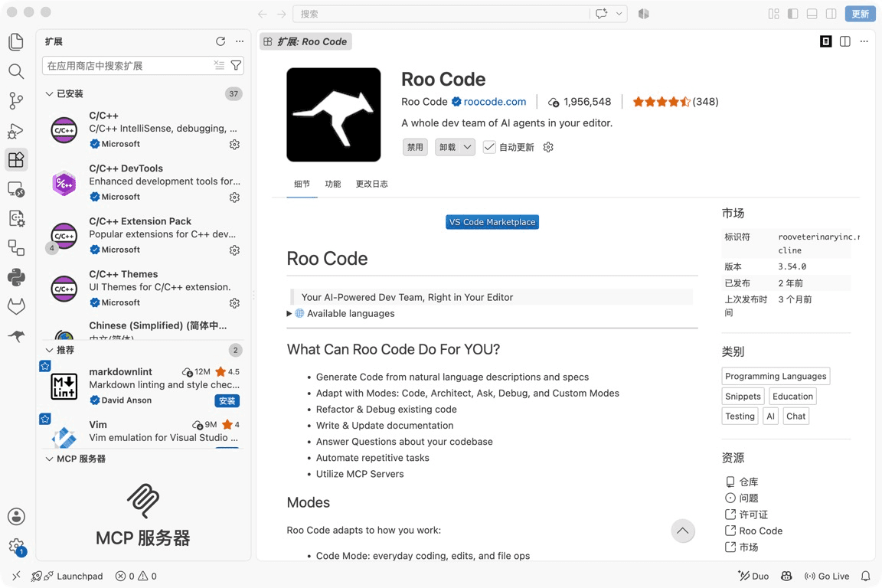Toggle the primary sidebar visibility

(793, 14)
